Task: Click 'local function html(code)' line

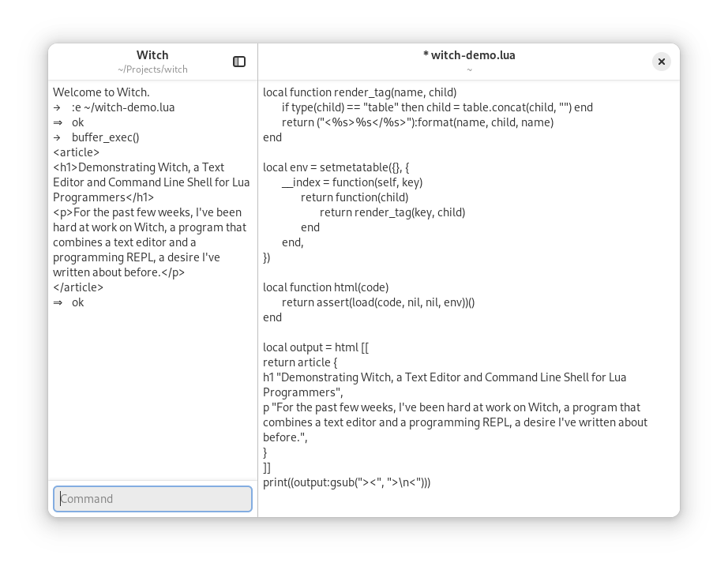Action: [325, 287]
